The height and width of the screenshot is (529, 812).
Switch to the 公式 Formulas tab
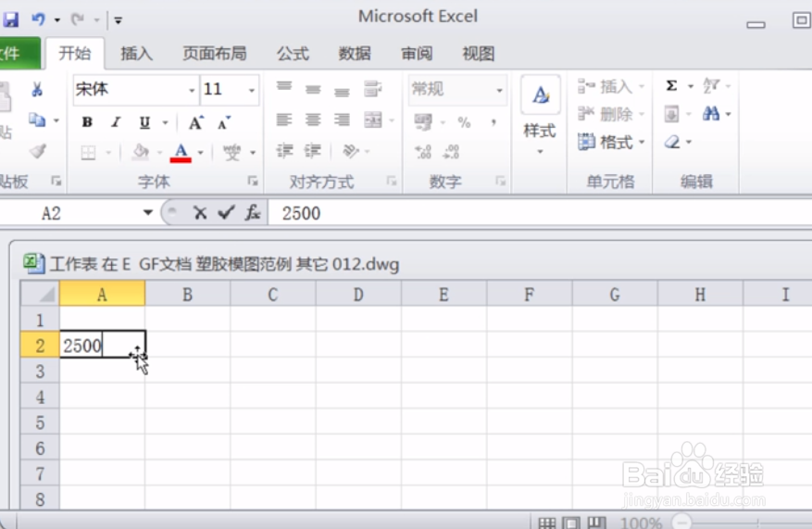(293, 54)
